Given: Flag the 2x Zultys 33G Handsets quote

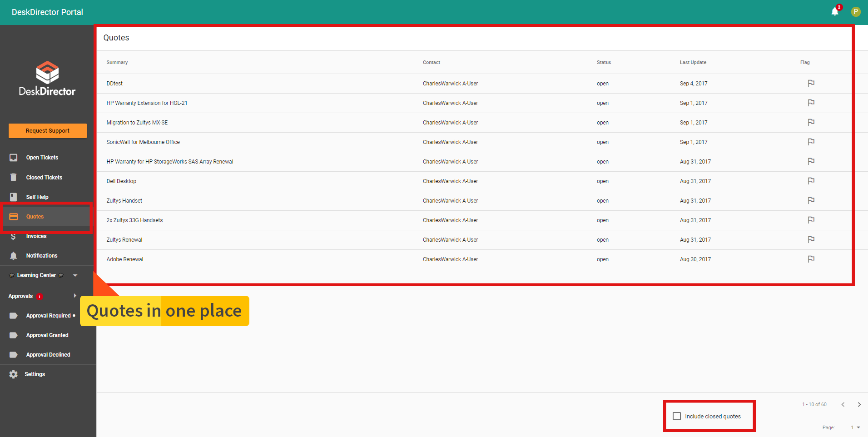Looking at the screenshot, I should click(811, 220).
